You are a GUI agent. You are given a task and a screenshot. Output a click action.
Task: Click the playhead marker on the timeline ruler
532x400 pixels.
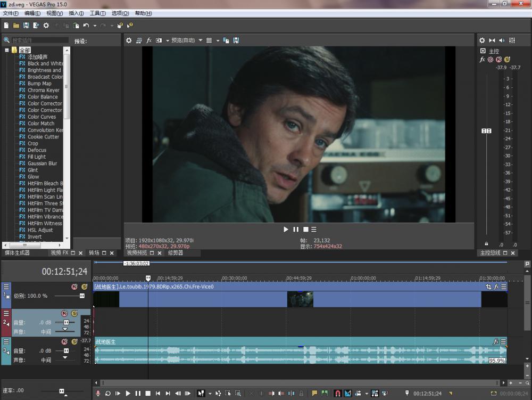(148, 278)
